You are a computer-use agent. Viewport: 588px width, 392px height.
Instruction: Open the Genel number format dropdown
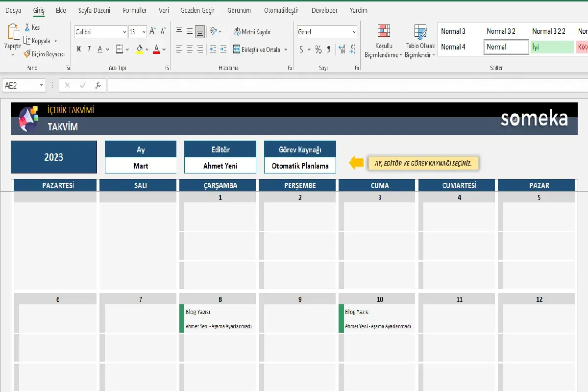point(354,32)
